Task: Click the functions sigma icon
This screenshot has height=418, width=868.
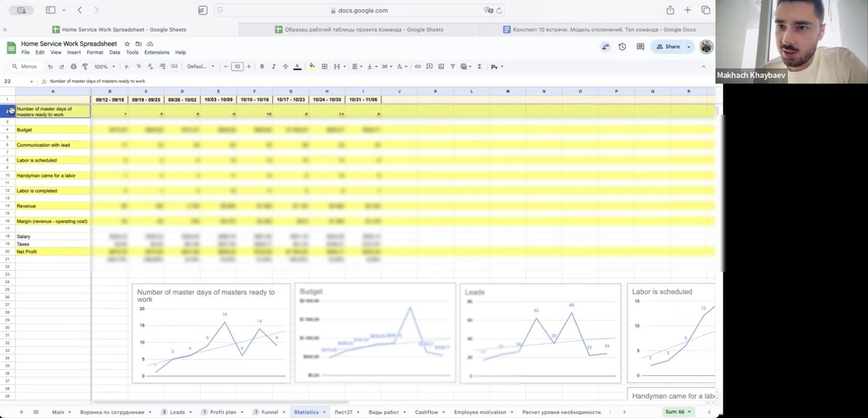Action: point(479,67)
